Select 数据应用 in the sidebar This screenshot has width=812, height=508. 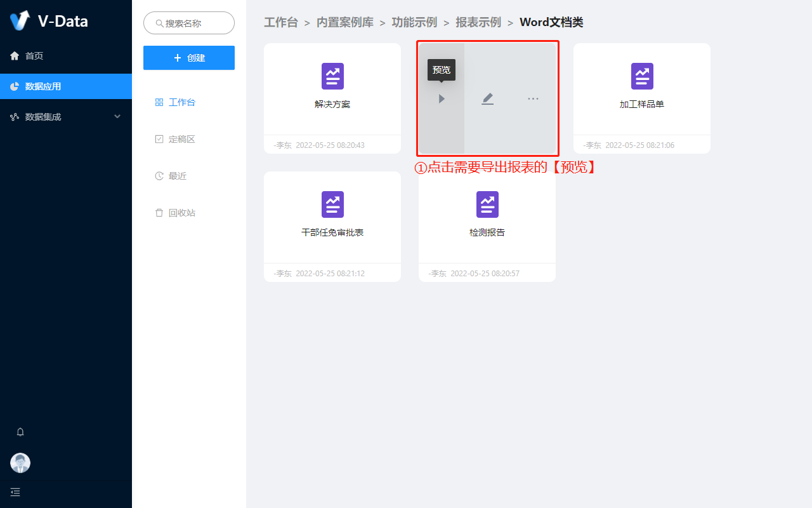click(43, 86)
